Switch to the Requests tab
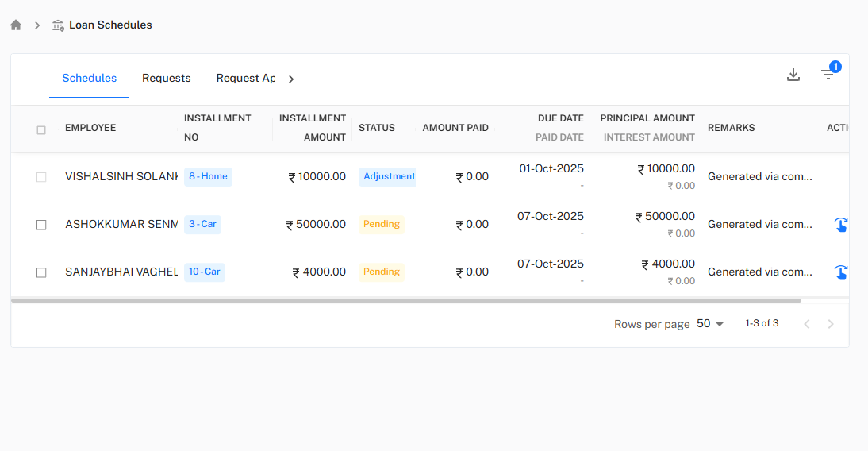 click(167, 78)
